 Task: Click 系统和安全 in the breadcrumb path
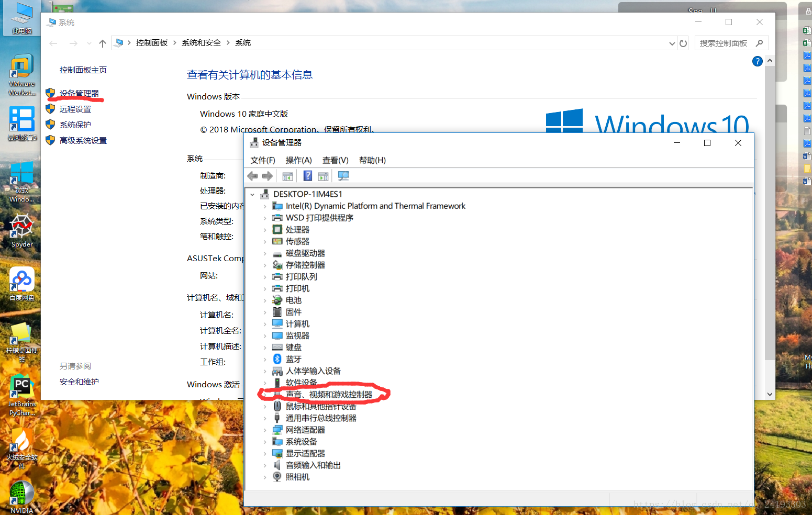coord(201,43)
